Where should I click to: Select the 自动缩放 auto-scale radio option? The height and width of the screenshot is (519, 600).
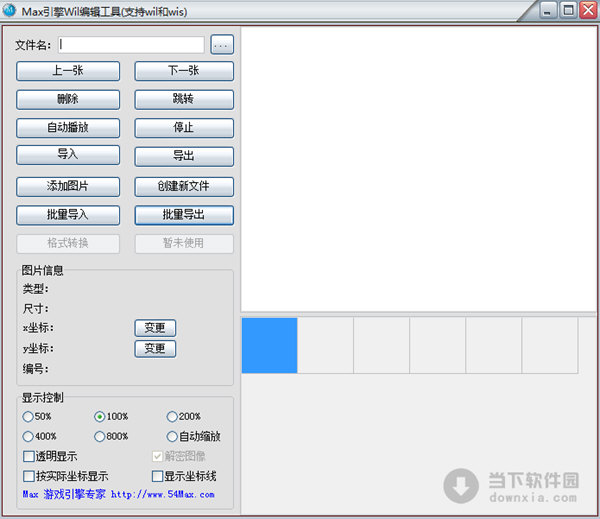[x=172, y=436]
